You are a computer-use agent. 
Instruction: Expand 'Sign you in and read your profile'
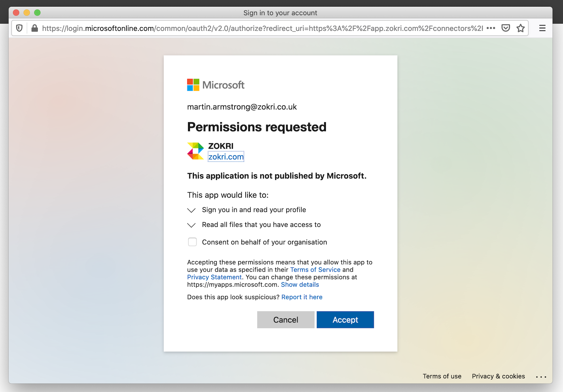[x=192, y=210]
